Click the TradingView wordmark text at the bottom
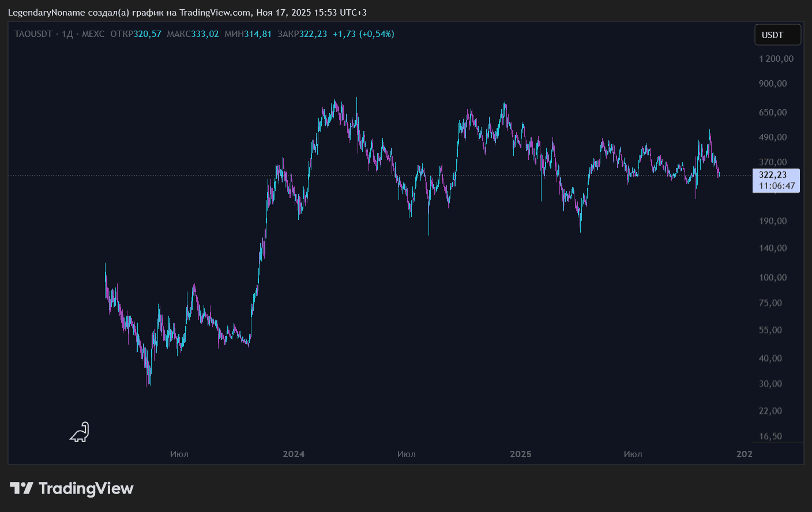812x512 pixels. 86,488
